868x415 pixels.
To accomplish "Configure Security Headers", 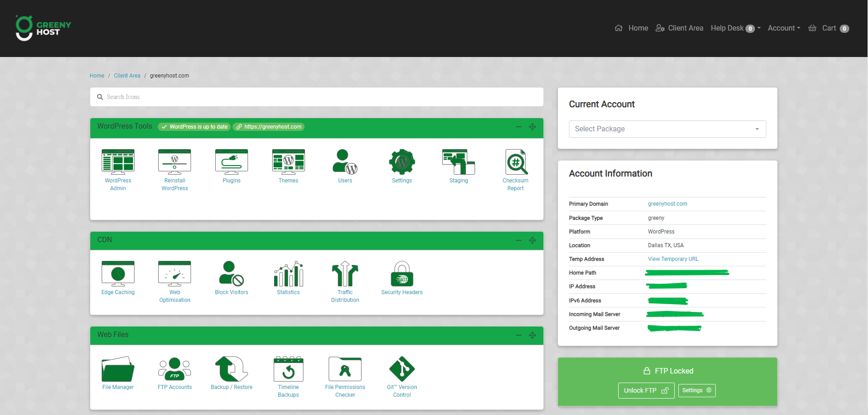I will click(402, 278).
